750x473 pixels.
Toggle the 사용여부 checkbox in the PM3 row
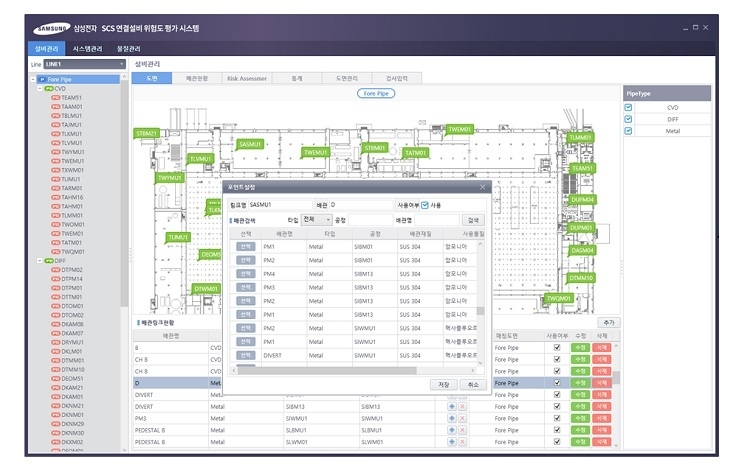click(557, 418)
